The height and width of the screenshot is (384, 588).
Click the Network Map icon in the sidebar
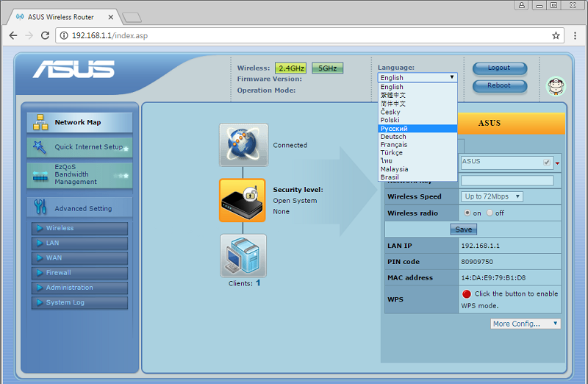tap(40, 122)
